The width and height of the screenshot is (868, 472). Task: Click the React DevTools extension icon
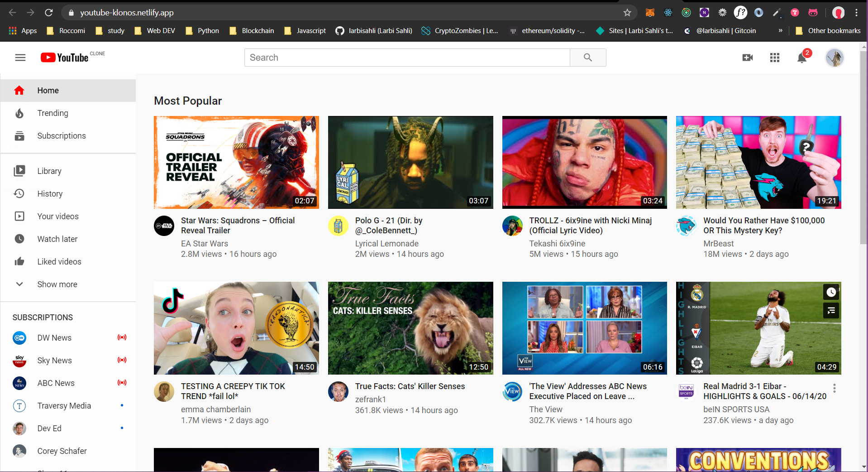click(x=668, y=13)
